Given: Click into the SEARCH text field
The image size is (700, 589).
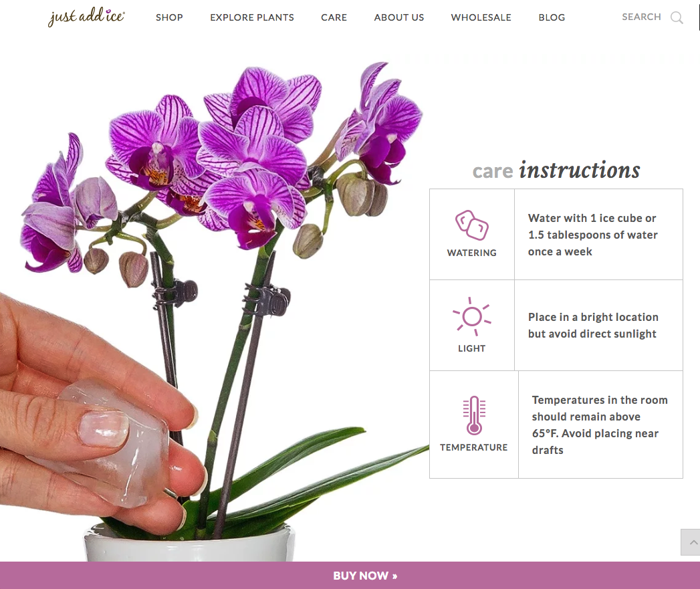Looking at the screenshot, I should (x=641, y=17).
